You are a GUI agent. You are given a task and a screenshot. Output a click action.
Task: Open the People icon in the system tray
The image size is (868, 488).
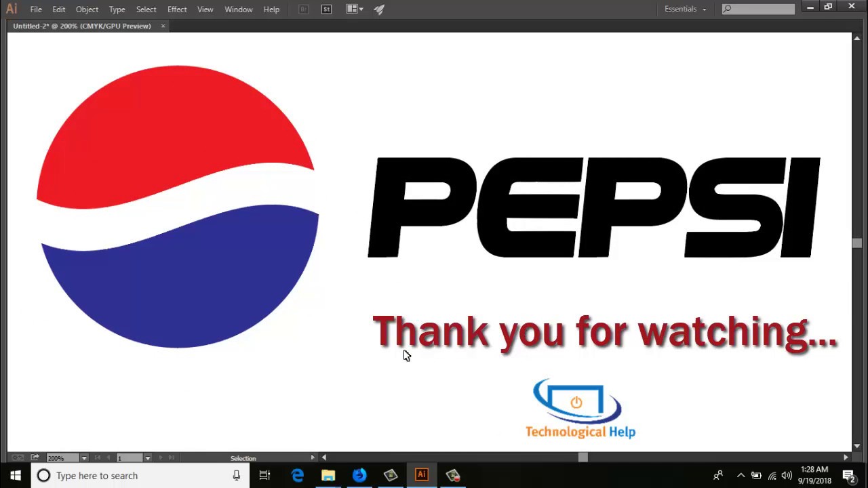(x=718, y=475)
